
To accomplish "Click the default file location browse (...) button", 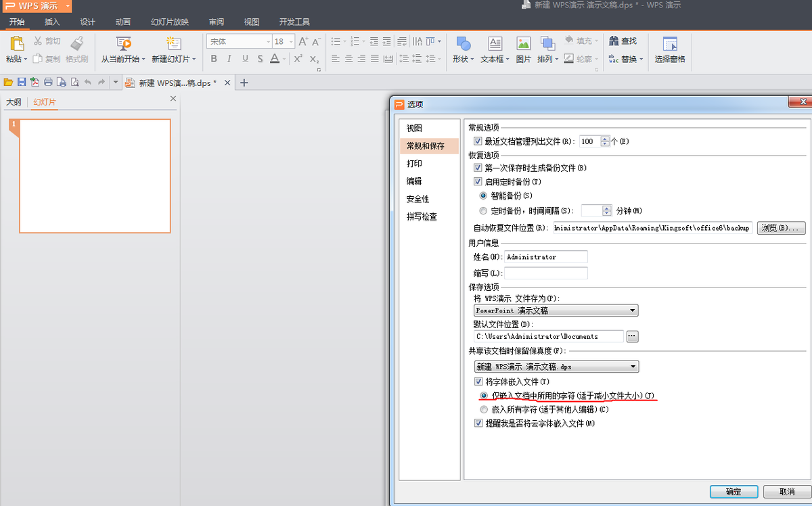I will click(632, 336).
